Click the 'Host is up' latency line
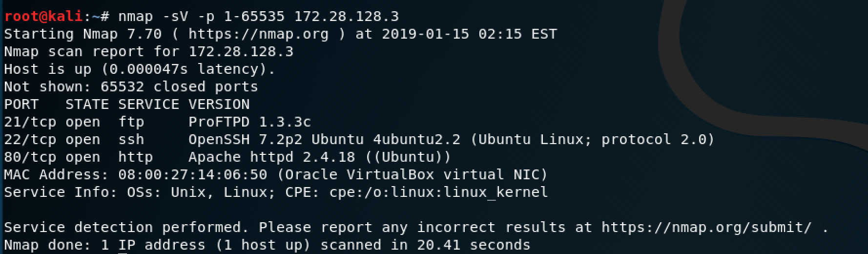The height and width of the screenshot is (254, 868). click(x=140, y=69)
